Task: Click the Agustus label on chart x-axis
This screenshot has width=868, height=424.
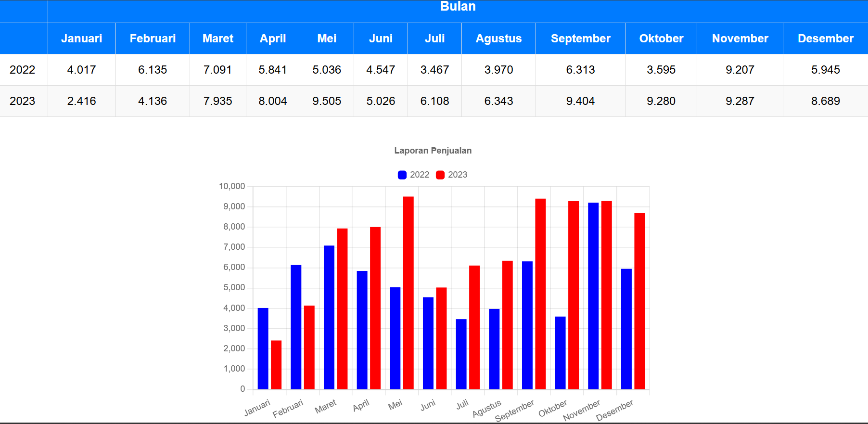Action: pos(487,408)
